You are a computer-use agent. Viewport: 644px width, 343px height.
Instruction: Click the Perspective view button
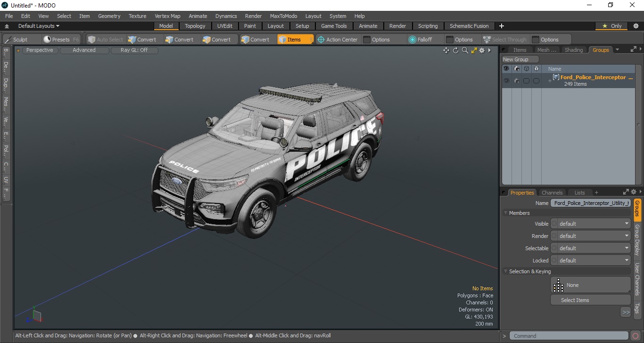pyautogui.click(x=40, y=50)
